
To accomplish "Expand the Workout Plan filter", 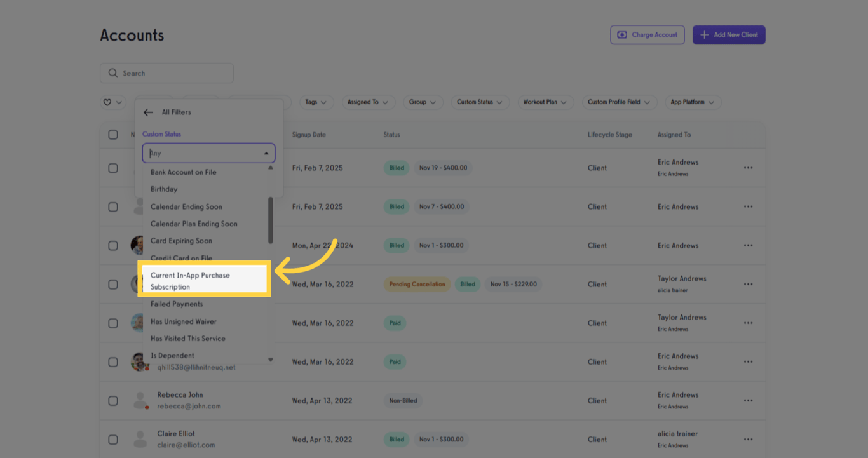I will [545, 102].
